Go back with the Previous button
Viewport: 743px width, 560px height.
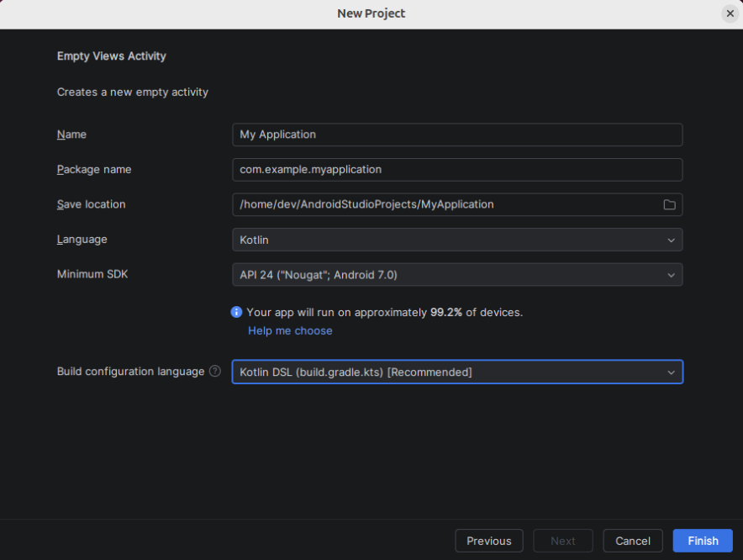489,541
